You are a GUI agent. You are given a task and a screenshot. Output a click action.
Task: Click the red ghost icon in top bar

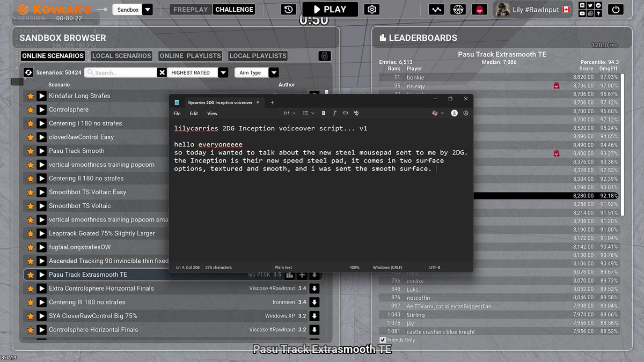pos(479,9)
